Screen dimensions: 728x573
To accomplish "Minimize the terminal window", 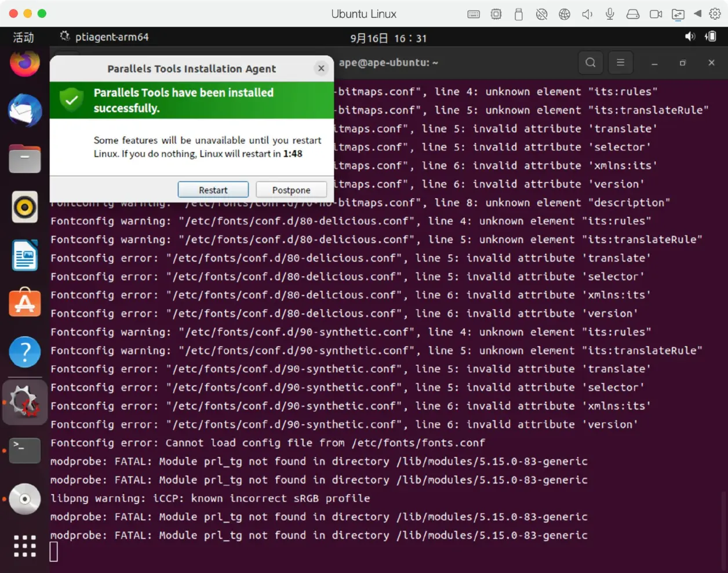I will [x=654, y=63].
